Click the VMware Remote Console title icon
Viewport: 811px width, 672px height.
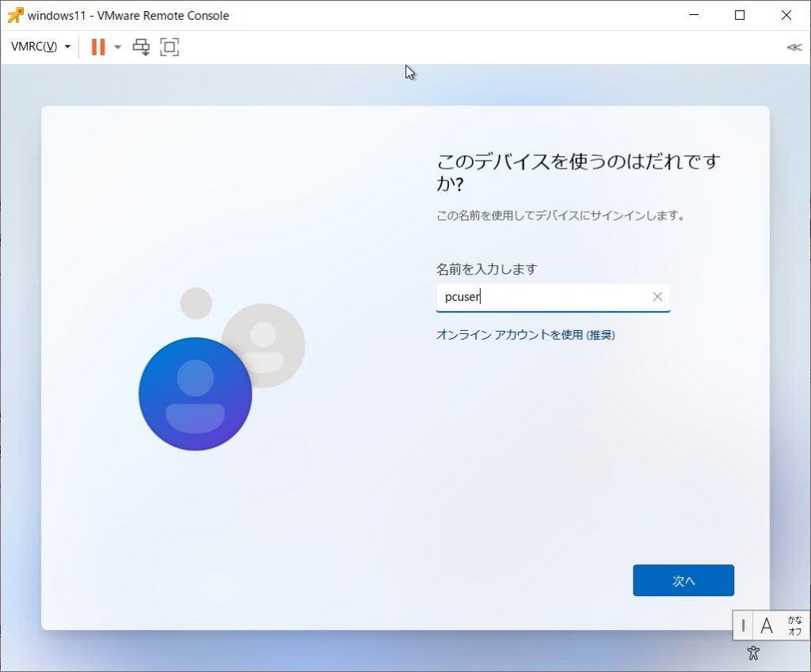click(15, 16)
